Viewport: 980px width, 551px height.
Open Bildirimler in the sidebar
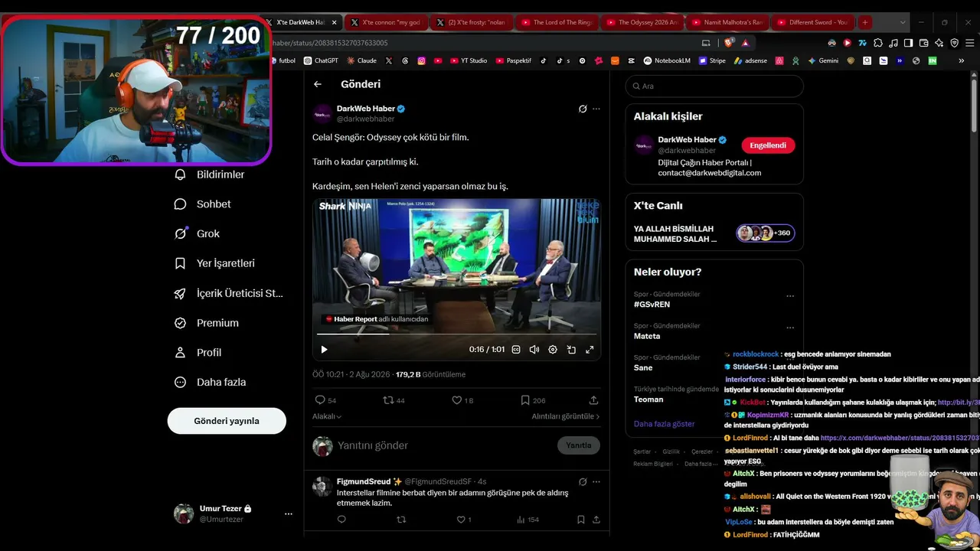tap(210, 174)
